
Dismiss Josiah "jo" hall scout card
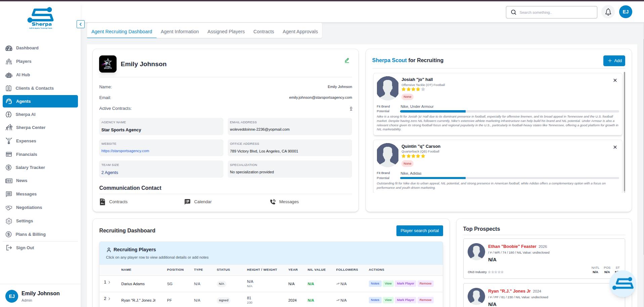coord(615,80)
